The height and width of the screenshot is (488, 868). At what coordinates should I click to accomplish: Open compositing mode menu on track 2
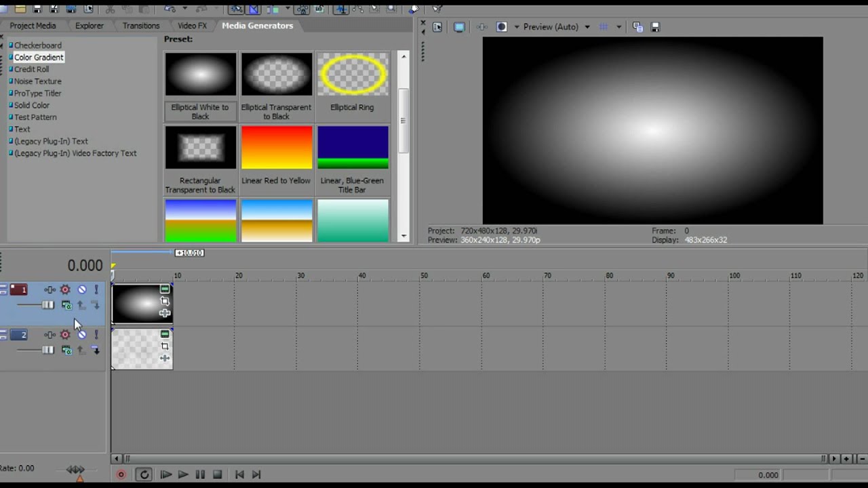click(x=66, y=350)
